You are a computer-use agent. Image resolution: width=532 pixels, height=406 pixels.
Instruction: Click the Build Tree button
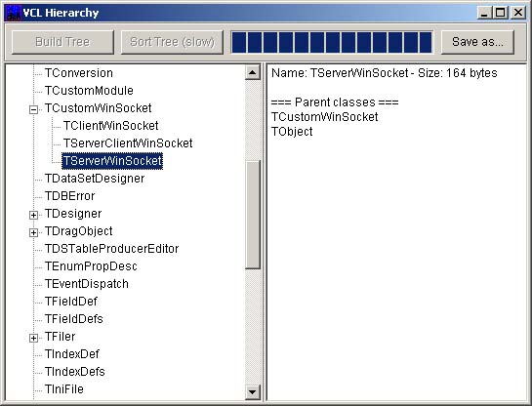tap(62, 42)
